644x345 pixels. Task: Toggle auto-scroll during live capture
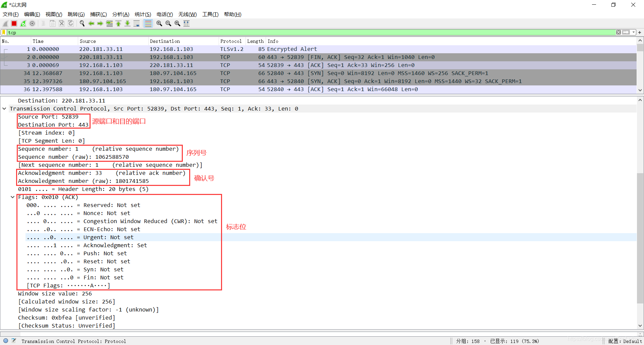click(x=137, y=23)
